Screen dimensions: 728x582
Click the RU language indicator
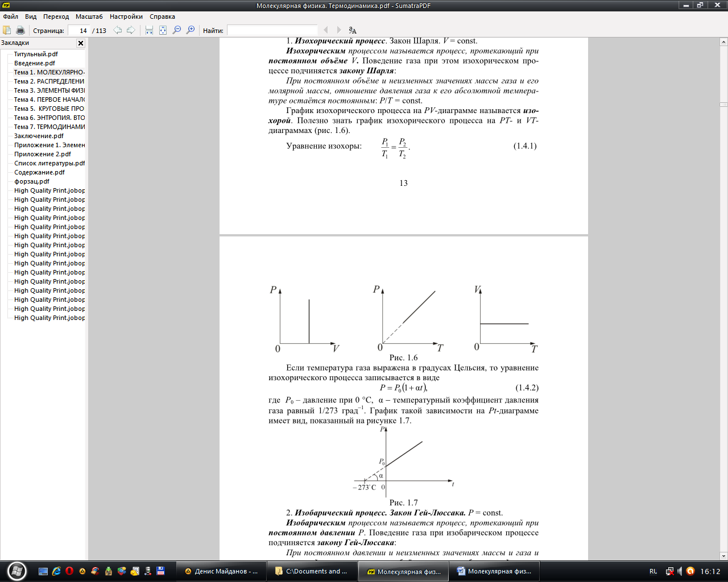(x=653, y=572)
